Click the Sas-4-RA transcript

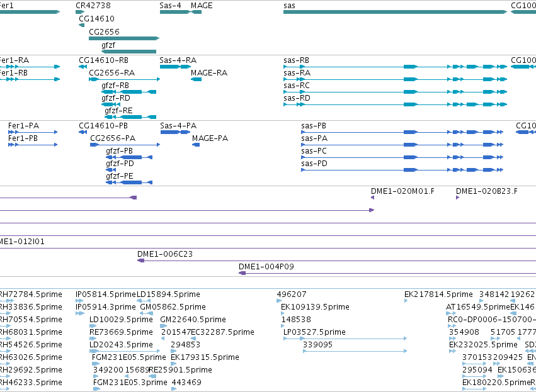(x=175, y=67)
